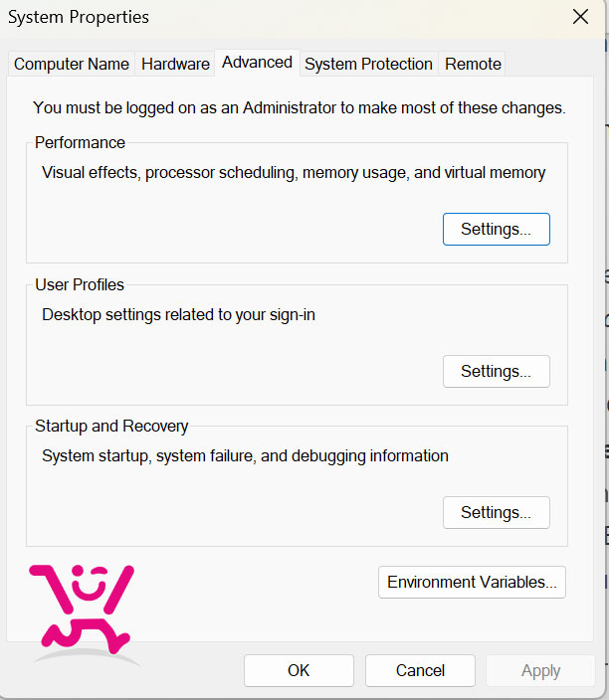
Task: Open the Hardware tab
Action: click(x=175, y=64)
